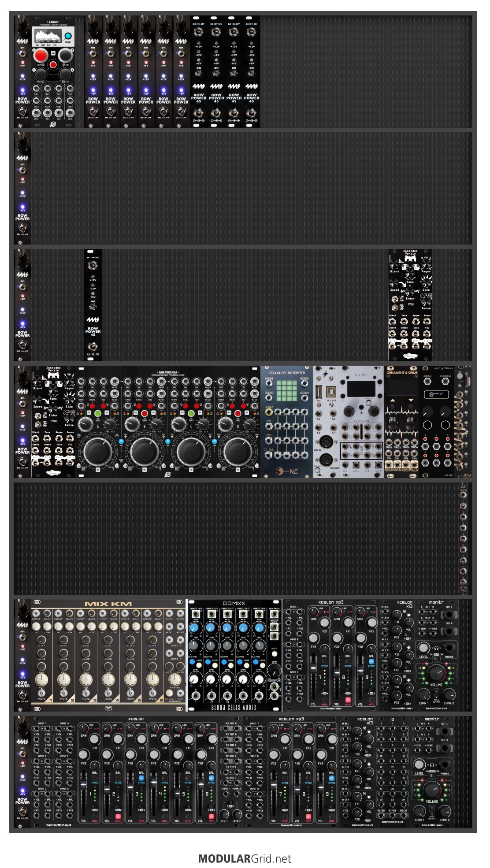Image resolution: width=490 pixels, height=868 pixels.
Task: Click the VOLUME knob on the bottom-row monitr
Action: [x=432, y=790]
